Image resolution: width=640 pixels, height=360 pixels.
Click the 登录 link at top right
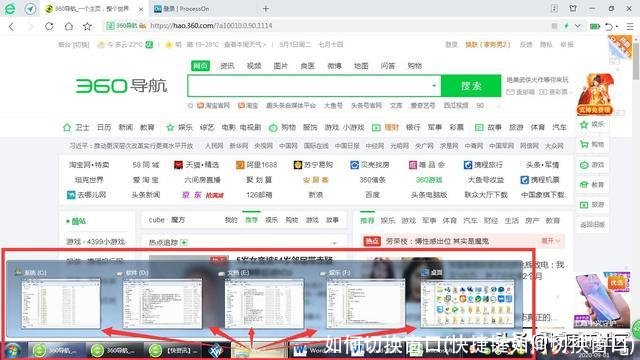pos(451,44)
